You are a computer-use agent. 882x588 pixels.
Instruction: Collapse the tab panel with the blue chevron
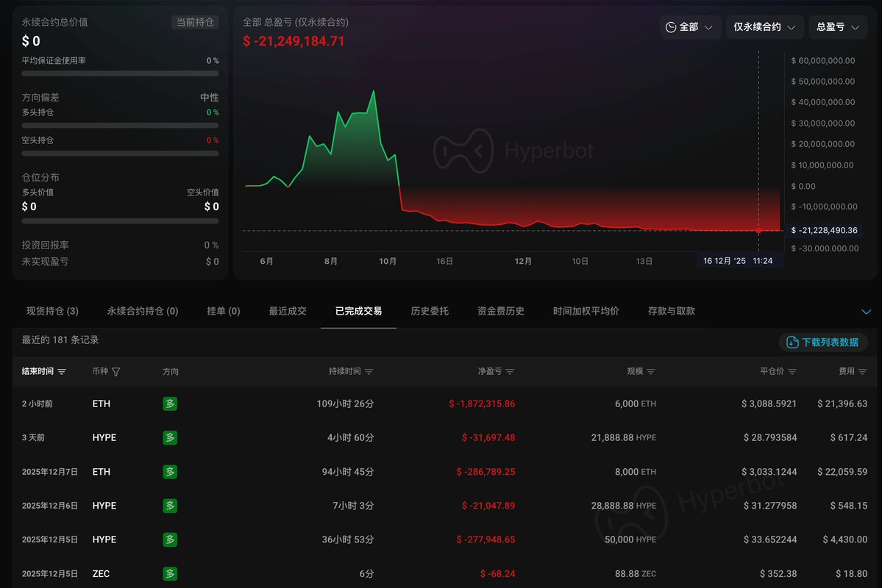tap(867, 312)
